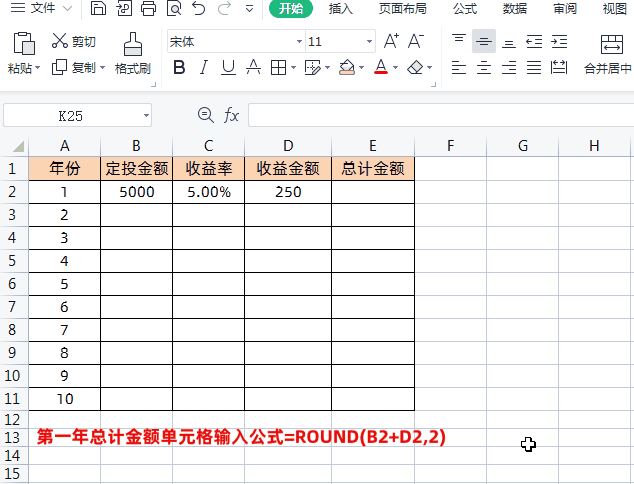Click the 粘贴 paste icon
The height and width of the screenshot is (484, 634).
(24, 43)
